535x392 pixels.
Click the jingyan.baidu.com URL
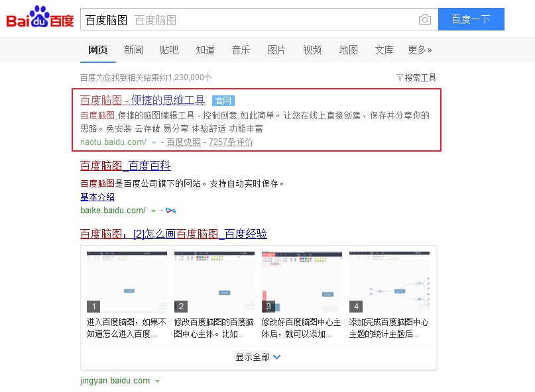click(115, 380)
